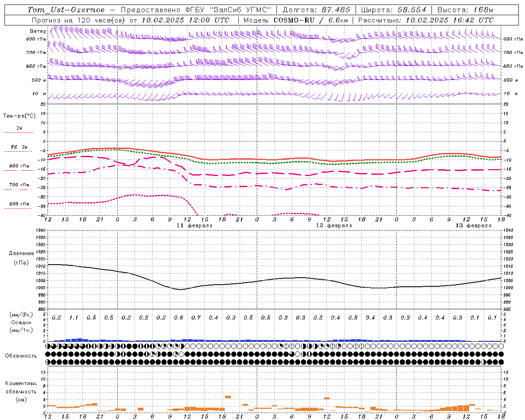The image size is (525, 420).
Task: Click the 'Осадки' precipitation label
Action: click(21, 322)
